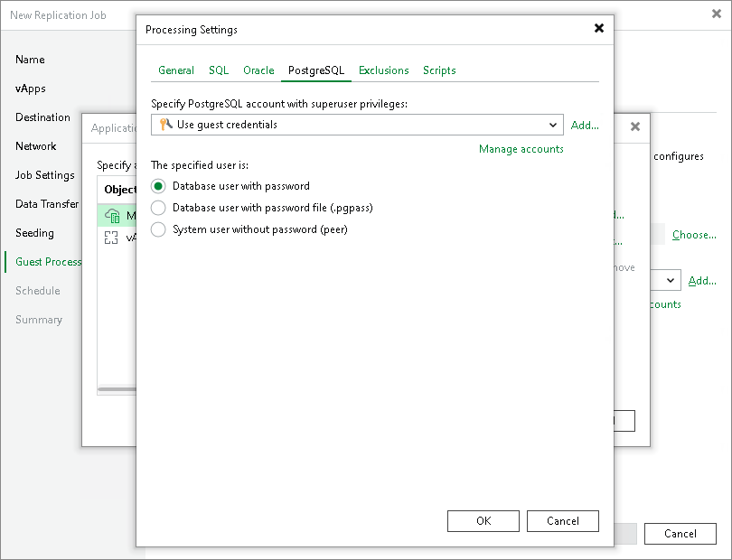Screen dimensions: 732x560
Task: Select the Seeding wizard step
Action: tap(34, 233)
